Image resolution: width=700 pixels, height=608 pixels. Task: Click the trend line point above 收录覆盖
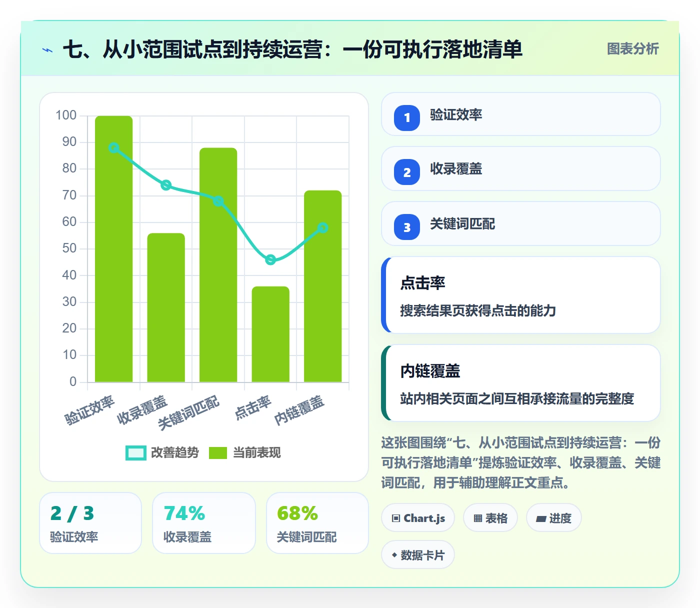[x=166, y=185]
